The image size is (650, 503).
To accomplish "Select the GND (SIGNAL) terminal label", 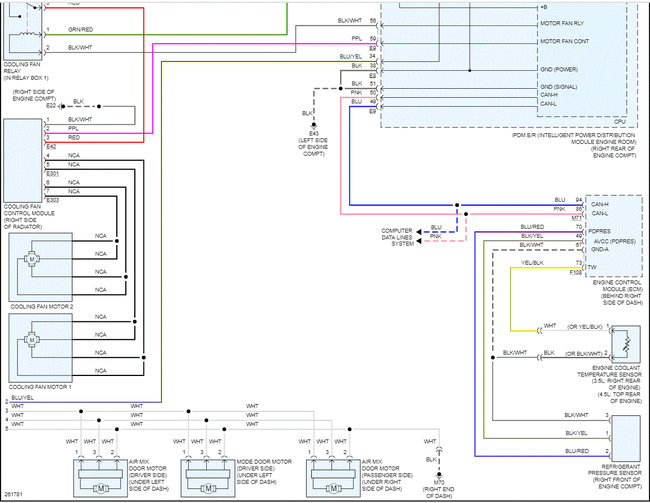I will (x=558, y=87).
